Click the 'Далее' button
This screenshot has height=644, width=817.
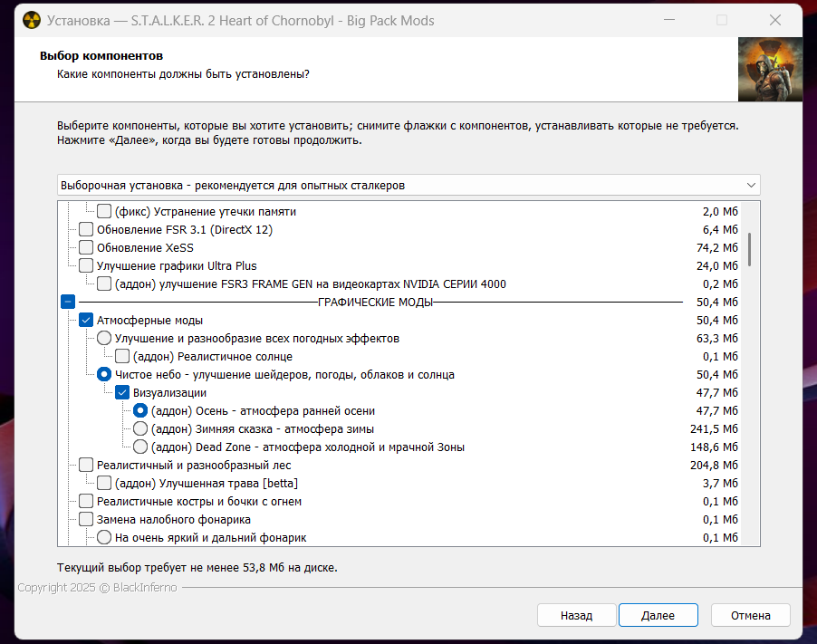[658, 615]
